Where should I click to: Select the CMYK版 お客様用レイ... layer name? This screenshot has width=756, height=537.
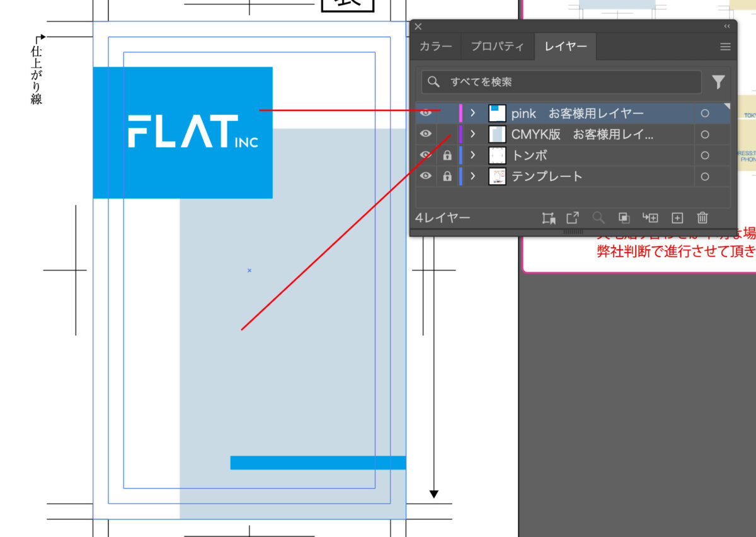[583, 134]
